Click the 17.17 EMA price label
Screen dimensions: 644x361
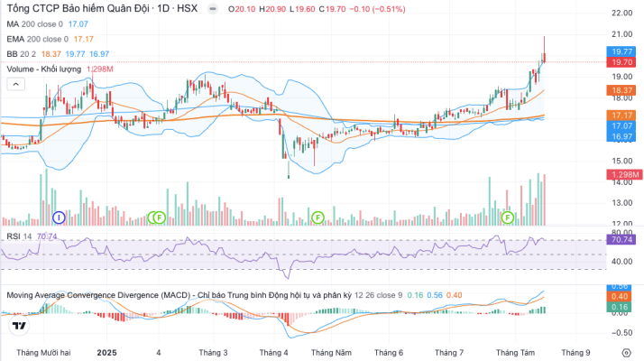tap(621, 116)
